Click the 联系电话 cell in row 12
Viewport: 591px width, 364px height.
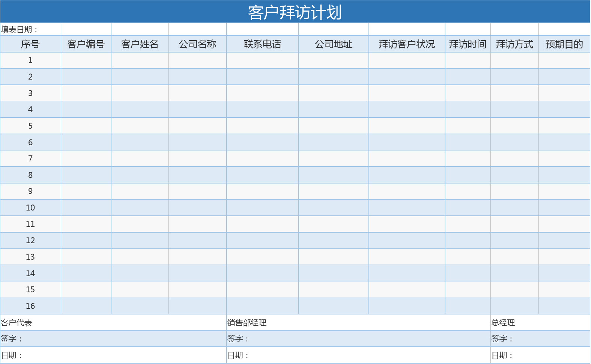(263, 241)
